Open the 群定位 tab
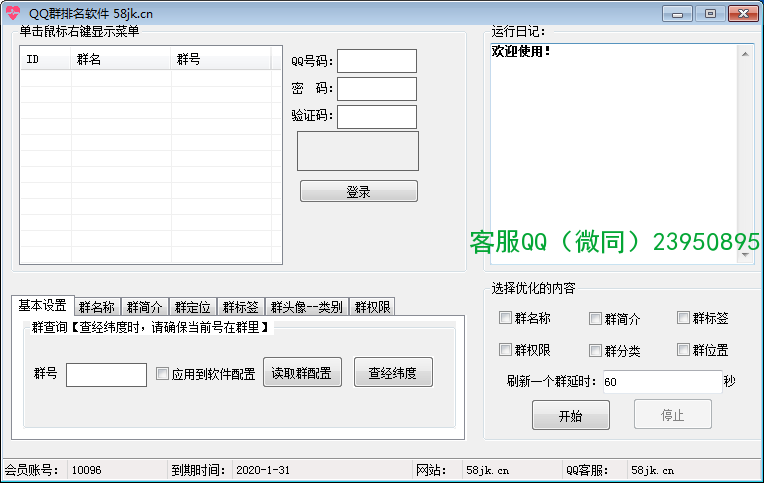The height and width of the screenshot is (483, 764). (192, 307)
